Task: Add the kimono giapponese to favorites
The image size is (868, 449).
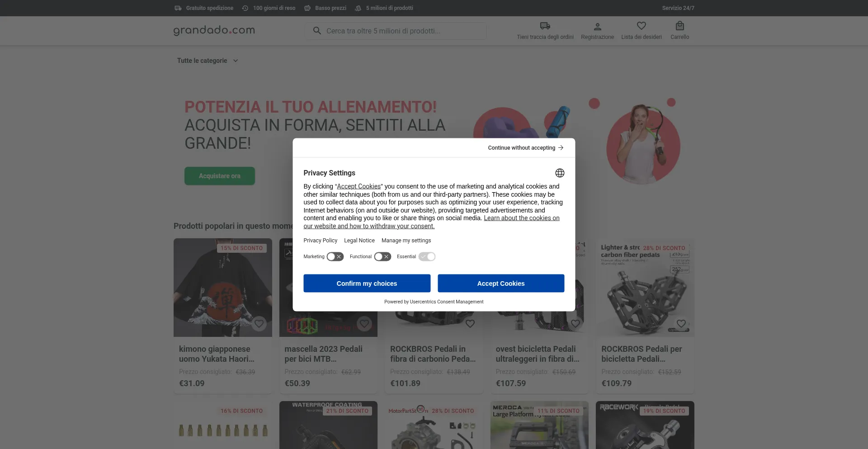Action: tap(259, 324)
